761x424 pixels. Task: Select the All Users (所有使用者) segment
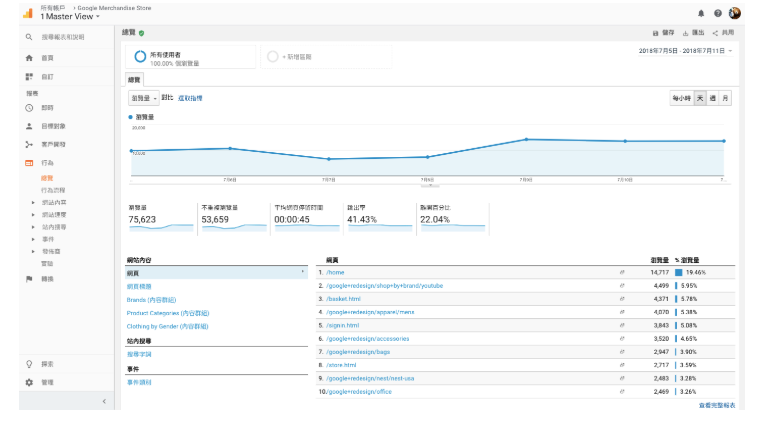click(191, 57)
